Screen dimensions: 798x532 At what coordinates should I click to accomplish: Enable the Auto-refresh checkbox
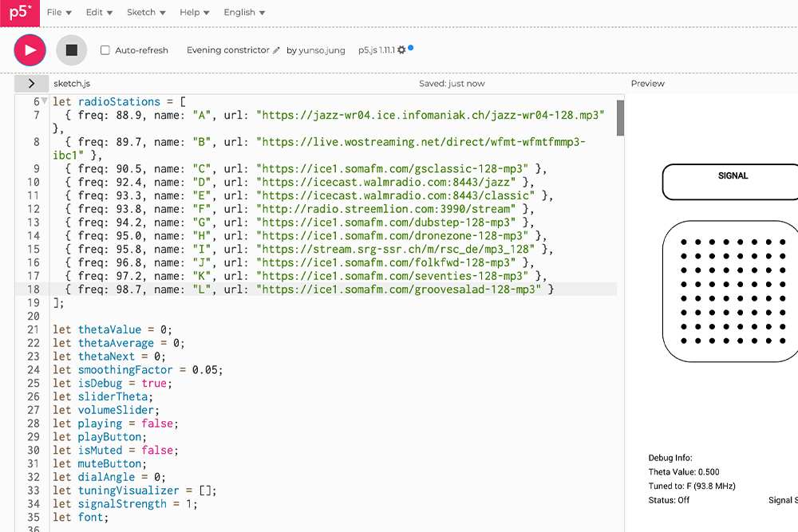(105, 50)
